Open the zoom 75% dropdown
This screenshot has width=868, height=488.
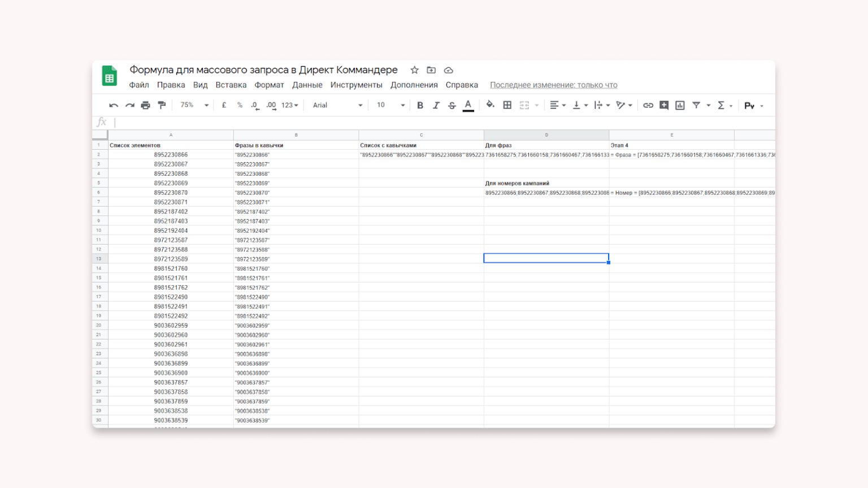coord(194,105)
